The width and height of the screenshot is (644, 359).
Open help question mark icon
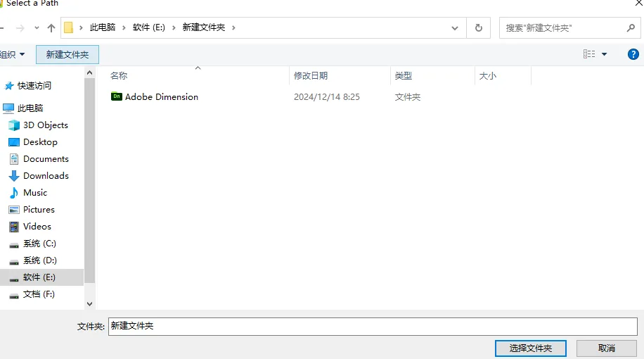click(633, 54)
